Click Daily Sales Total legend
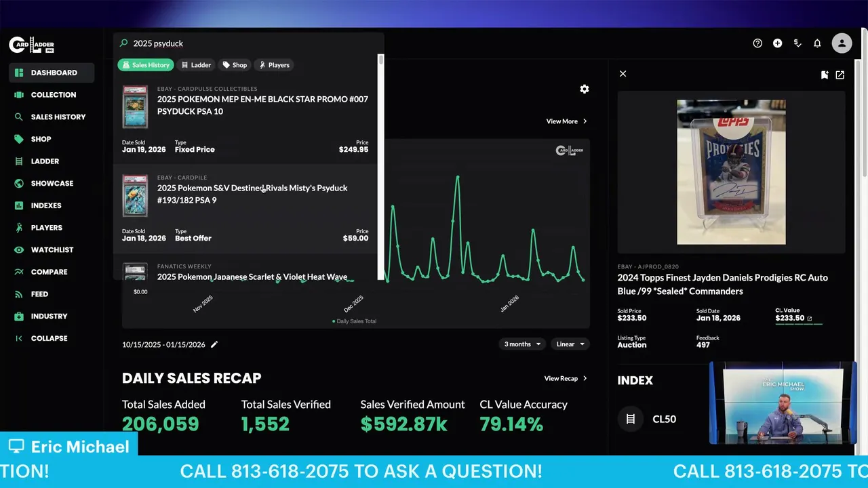The image size is (868, 488). pyautogui.click(x=354, y=321)
